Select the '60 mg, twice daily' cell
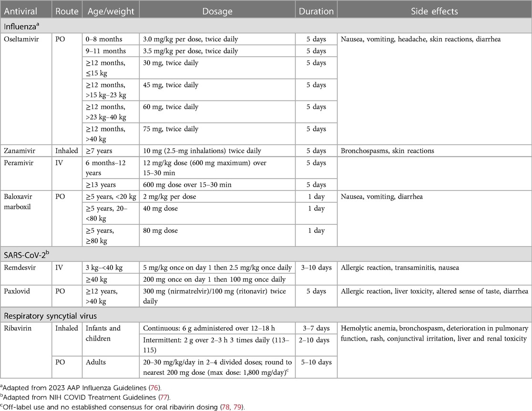 [x=217, y=112]
